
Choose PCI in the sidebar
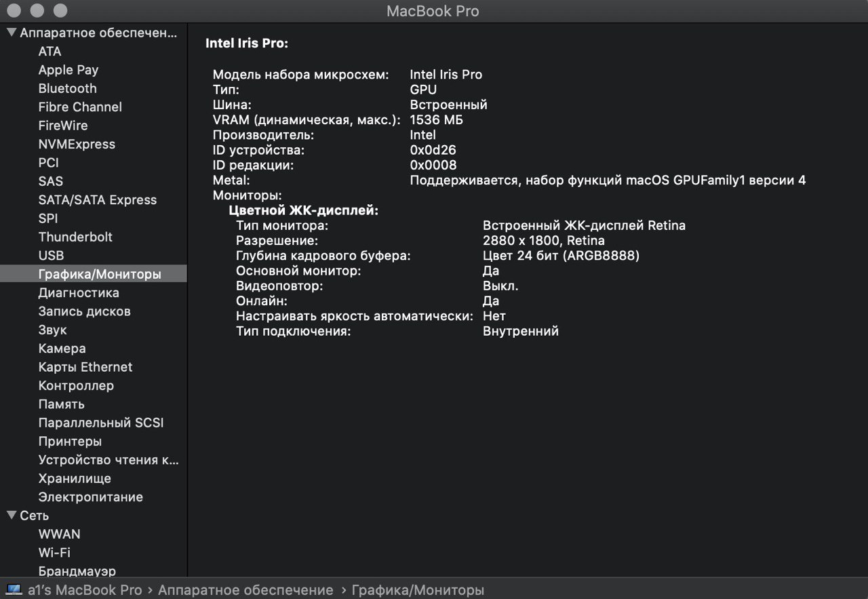pyautogui.click(x=49, y=163)
